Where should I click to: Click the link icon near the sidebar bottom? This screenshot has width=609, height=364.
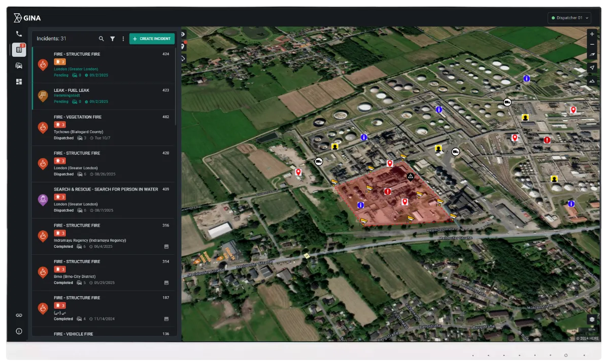coord(19,315)
